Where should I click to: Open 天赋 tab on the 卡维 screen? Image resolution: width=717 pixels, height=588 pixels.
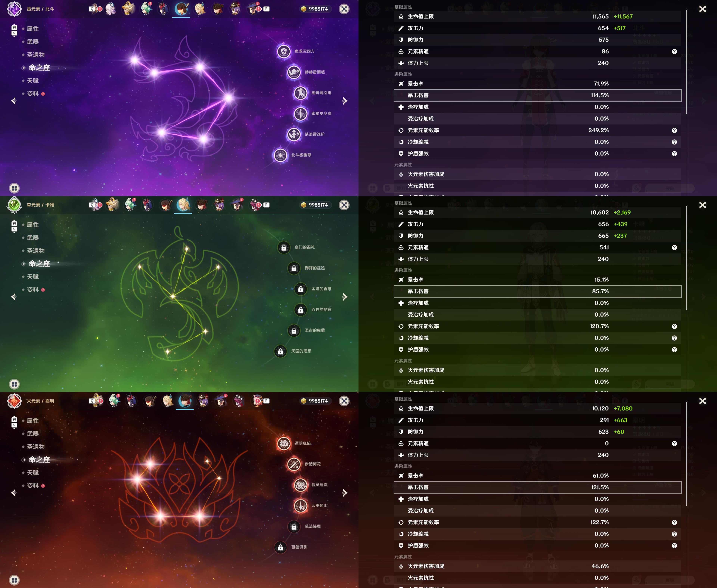click(x=32, y=277)
